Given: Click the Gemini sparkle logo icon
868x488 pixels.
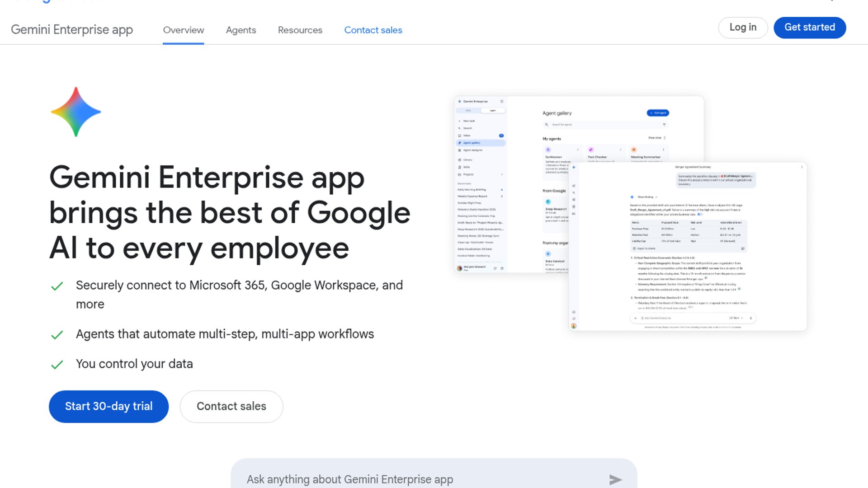Looking at the screenshot, I should click(76, 112).
